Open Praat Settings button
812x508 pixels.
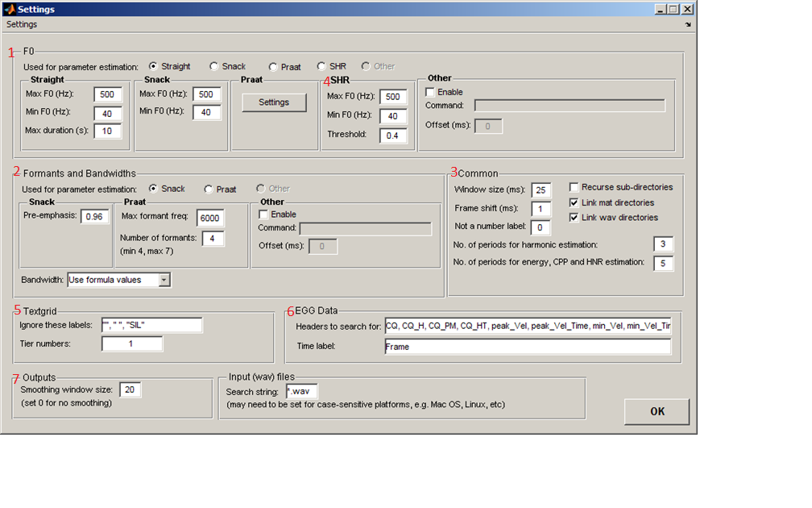click(x=274, y=102)
